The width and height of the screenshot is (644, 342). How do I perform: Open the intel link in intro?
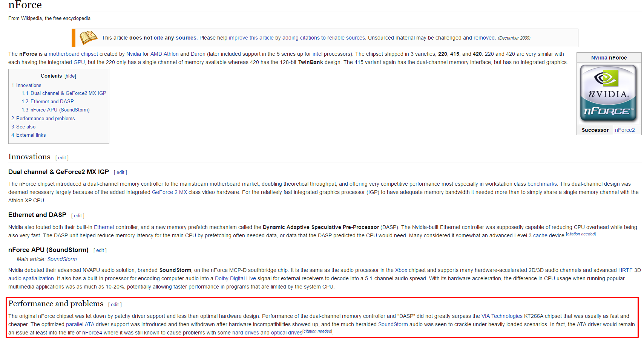point(317,54)
